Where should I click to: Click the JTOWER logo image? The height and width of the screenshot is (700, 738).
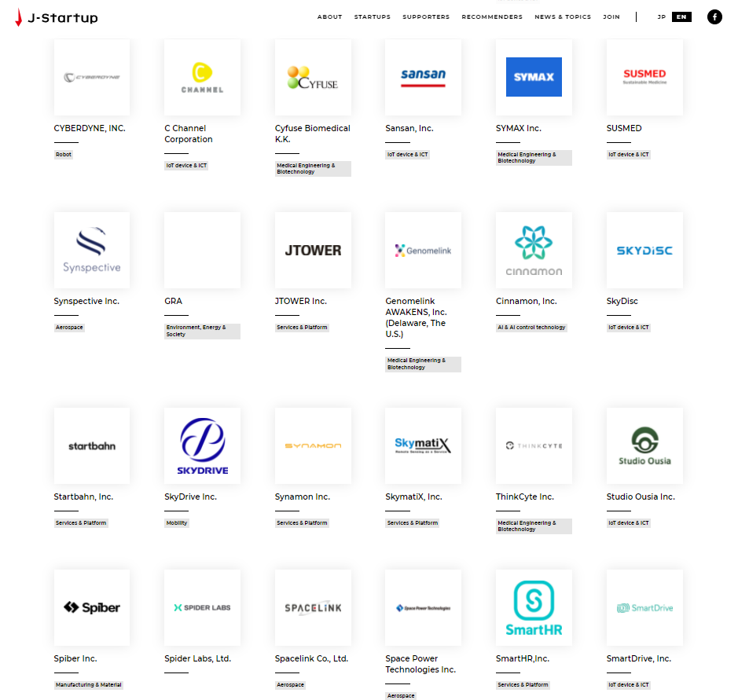tap(313, 251)
